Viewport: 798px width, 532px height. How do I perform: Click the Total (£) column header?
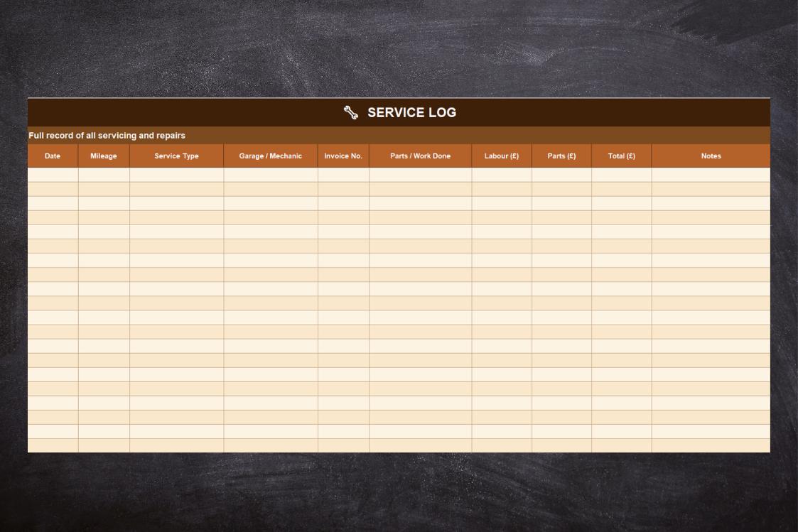coord(621,156)
